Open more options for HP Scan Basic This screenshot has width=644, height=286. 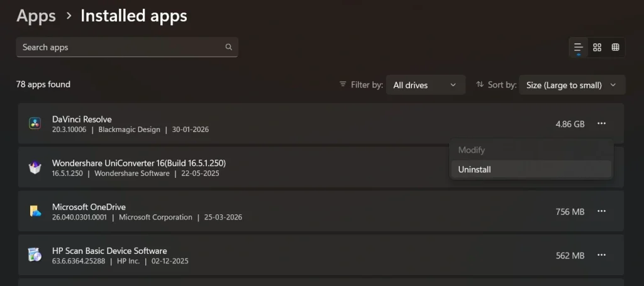602,255
